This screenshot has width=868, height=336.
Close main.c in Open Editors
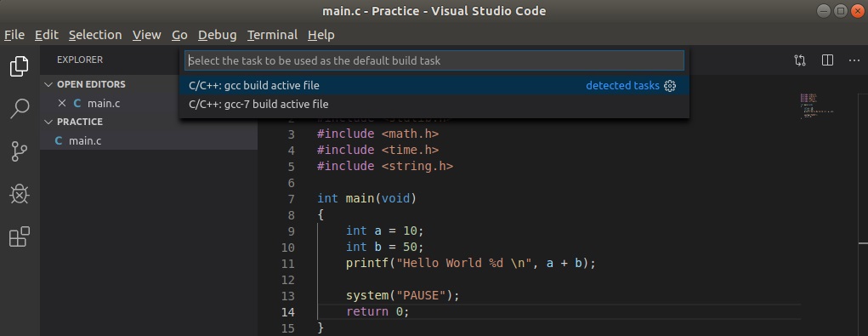pyautogui.click(x=62, y=103)
